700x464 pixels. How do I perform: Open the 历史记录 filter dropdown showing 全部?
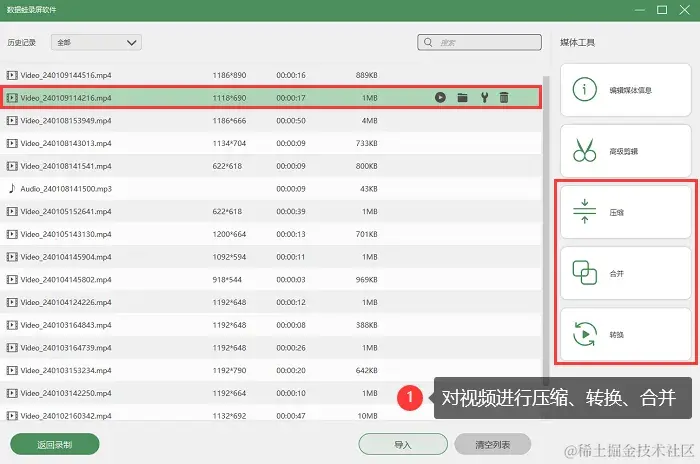click(96, 42)
